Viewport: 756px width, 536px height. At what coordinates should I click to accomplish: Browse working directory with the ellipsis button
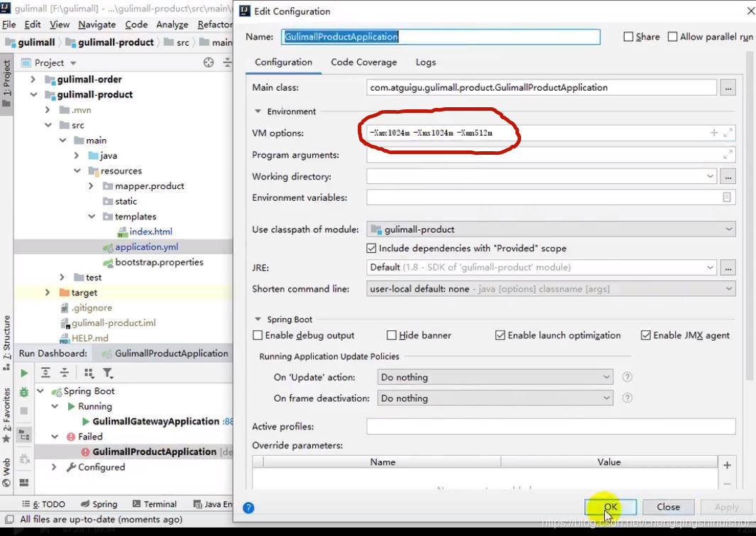(x=728, y=176)
